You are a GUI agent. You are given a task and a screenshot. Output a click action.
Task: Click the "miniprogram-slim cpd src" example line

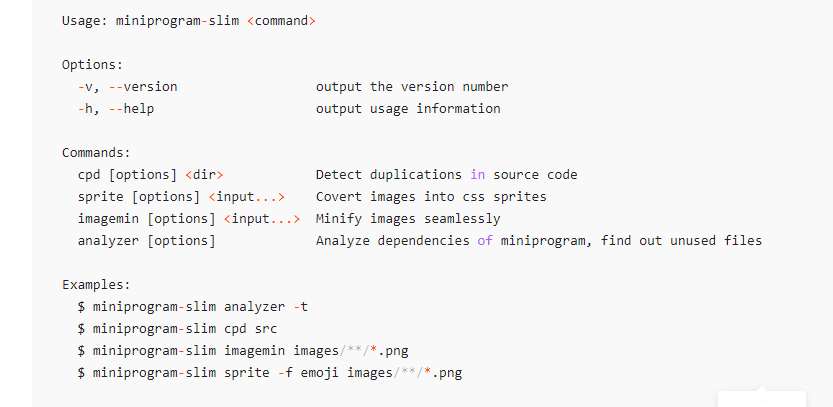click(185, 329)
